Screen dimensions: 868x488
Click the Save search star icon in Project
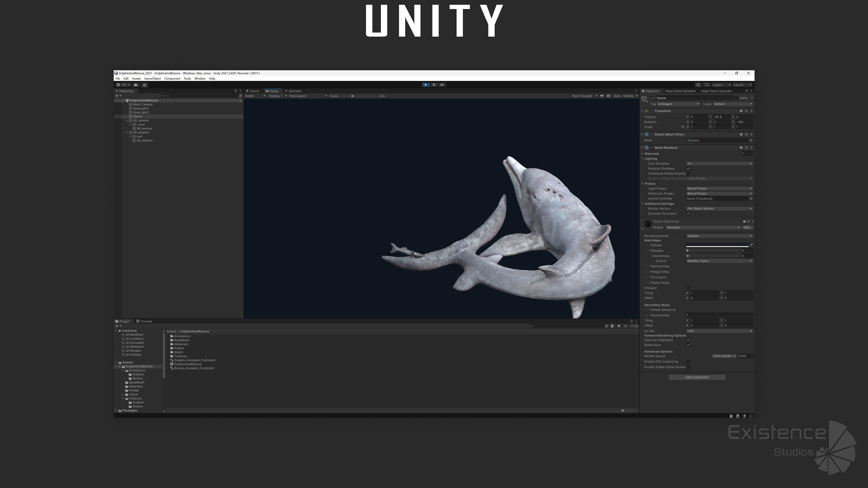625,326
